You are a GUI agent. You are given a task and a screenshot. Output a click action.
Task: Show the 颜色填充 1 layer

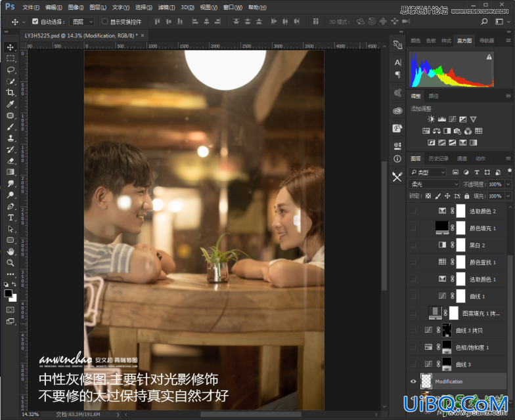click(413, 228)
